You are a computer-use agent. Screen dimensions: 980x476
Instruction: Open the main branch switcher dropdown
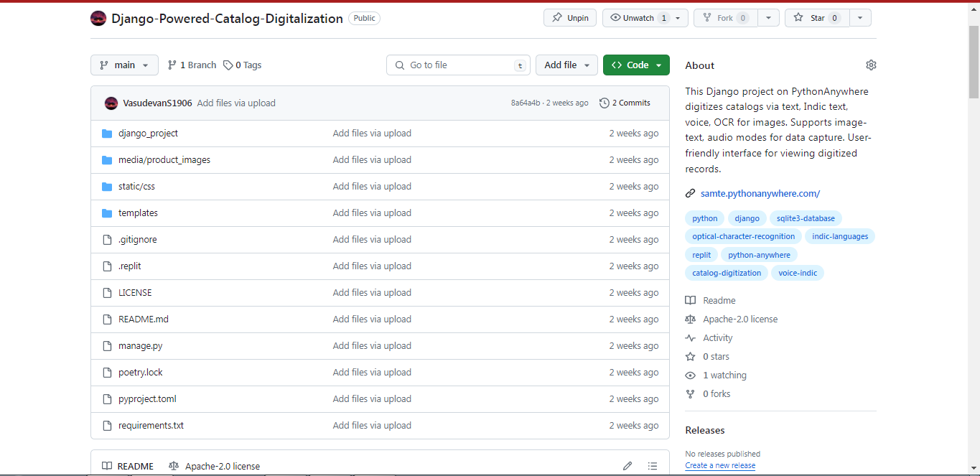[x=124, y=65]
